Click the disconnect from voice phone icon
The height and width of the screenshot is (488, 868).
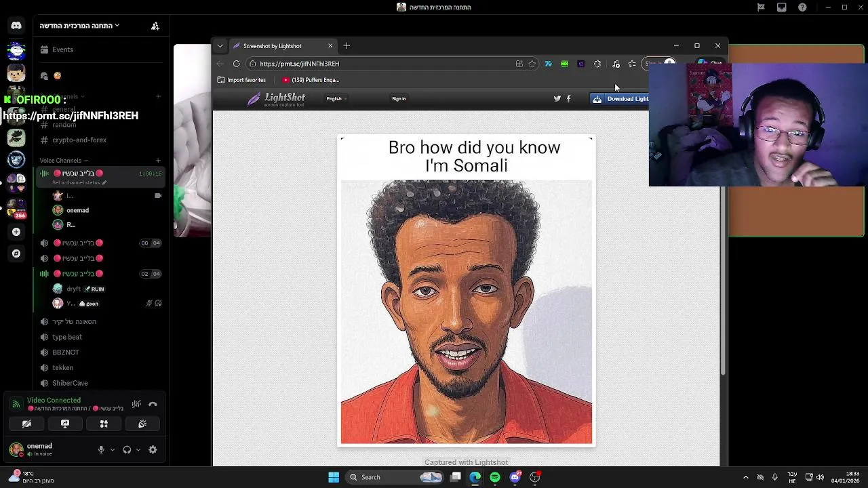[153, 405]
